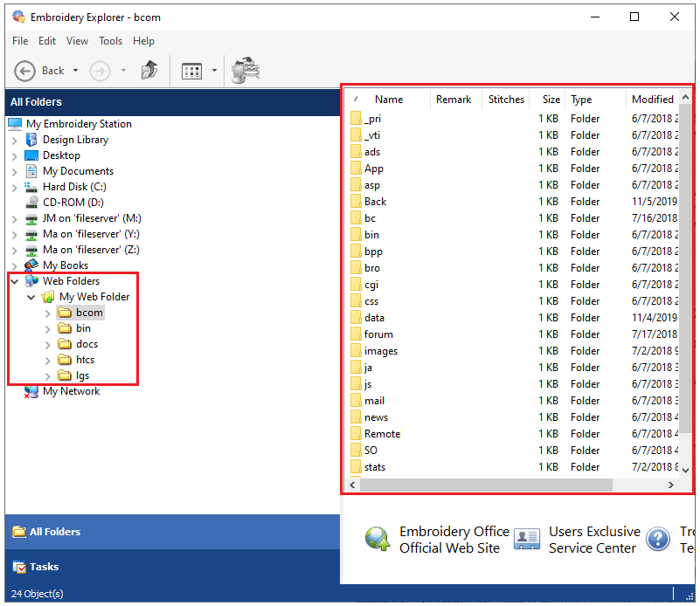Click the Desktop icon in tree

point(31,155)
